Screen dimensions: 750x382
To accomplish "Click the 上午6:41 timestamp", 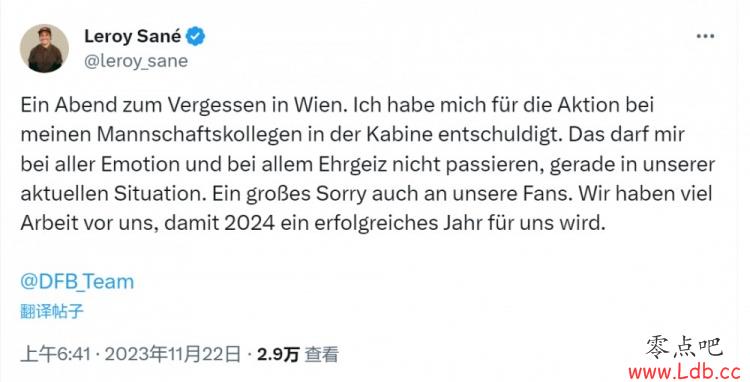I will 55,355.
